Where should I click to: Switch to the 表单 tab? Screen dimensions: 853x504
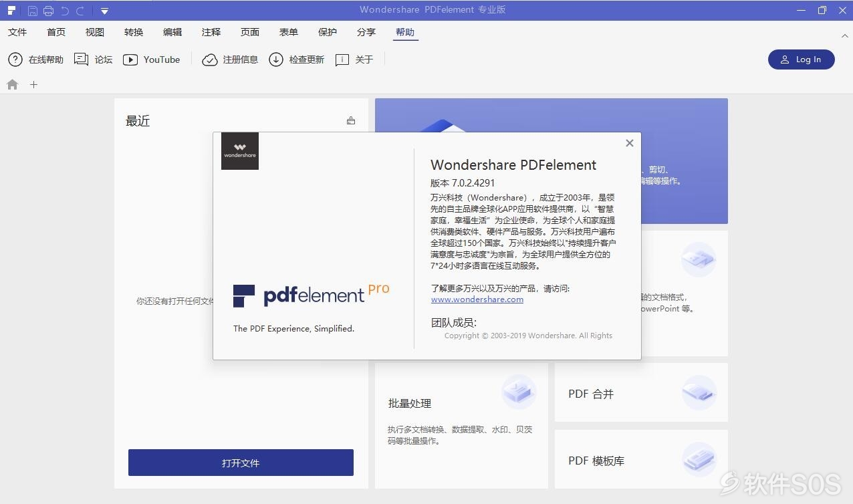pyautogui.click(x=289, y=32)
